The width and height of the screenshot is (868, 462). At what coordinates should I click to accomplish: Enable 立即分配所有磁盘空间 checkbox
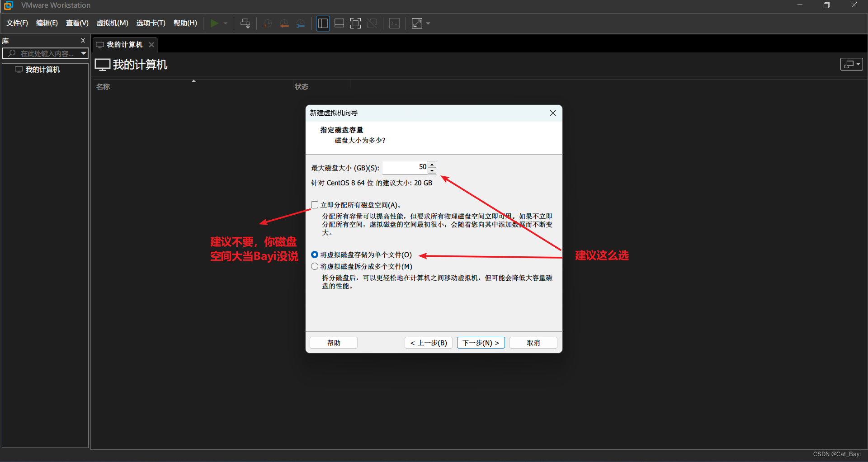tap(315, 205)
